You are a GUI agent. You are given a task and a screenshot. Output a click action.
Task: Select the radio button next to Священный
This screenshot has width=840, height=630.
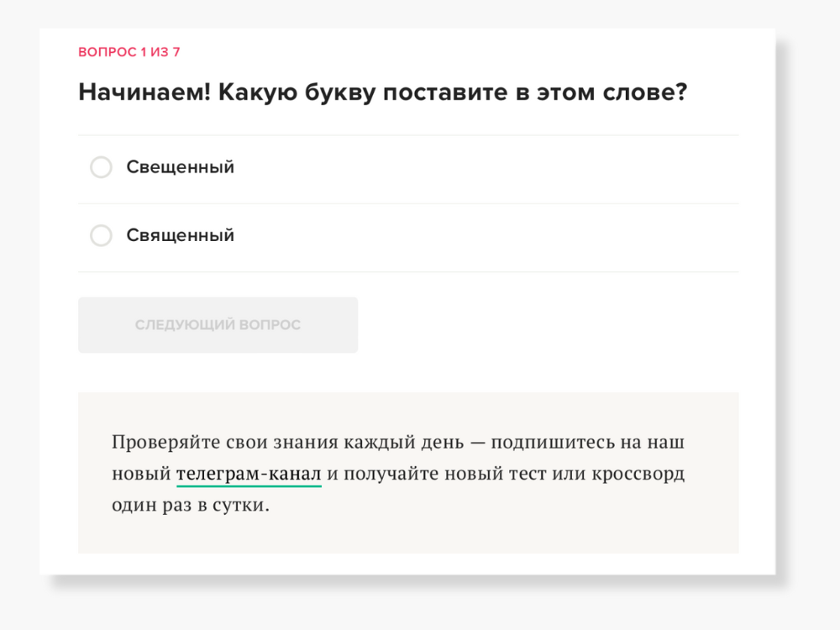(x=101, y=236)
